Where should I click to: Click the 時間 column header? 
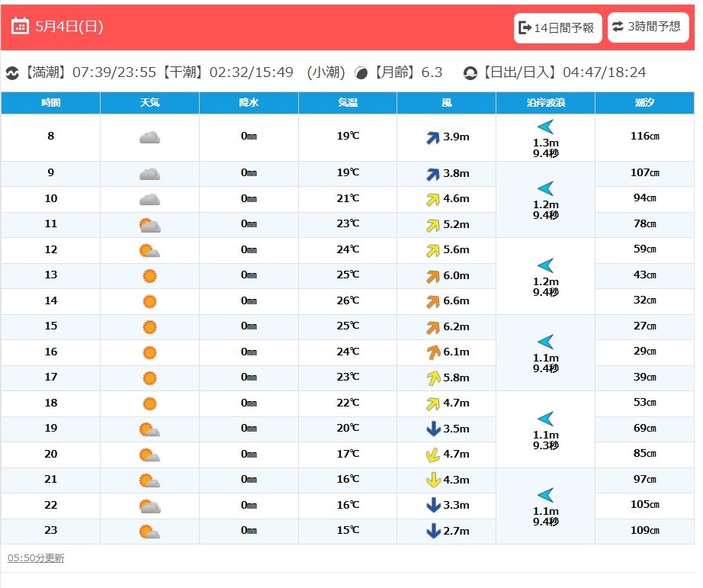point(50,103)
